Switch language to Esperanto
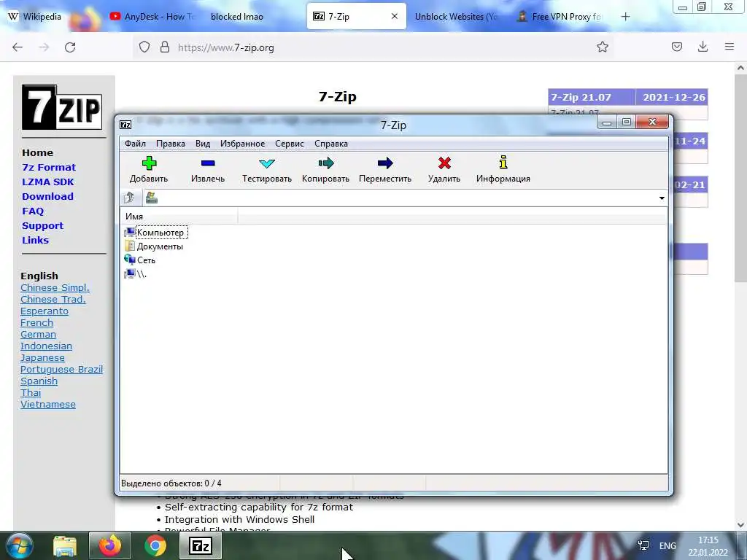Screen dimensions: 747x560 pos(44,311)
